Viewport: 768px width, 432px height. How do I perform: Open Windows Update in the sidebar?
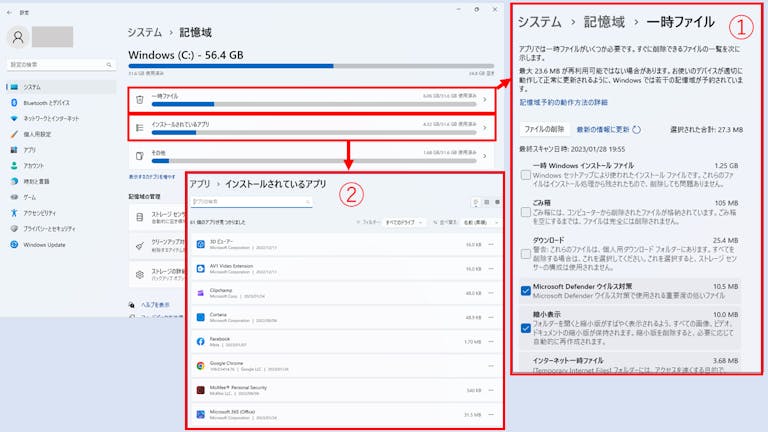pos(44,244)
